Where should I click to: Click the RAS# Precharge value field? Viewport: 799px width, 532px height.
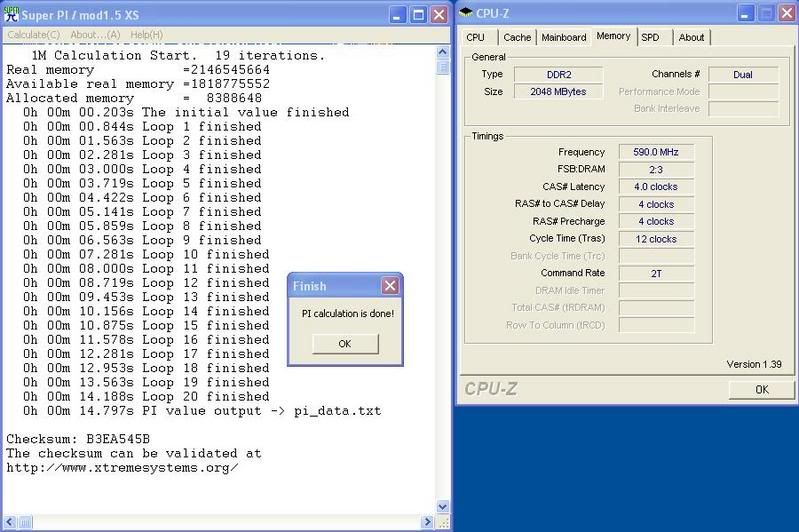click(x=656, y=222)
